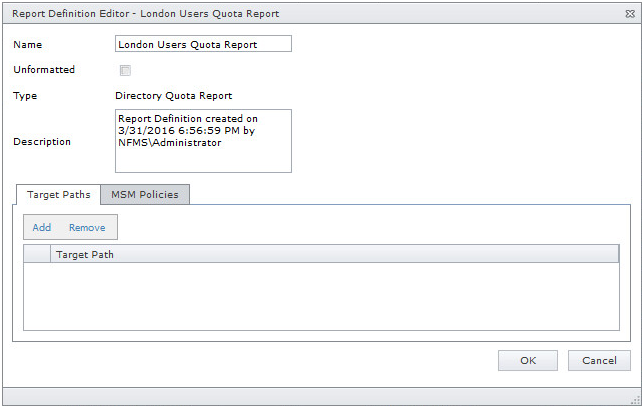Image resolution: width=644 pixels, height=408 pixels.
Task: Toggle the Unformatted checkbox
Action: coord(125,70)
